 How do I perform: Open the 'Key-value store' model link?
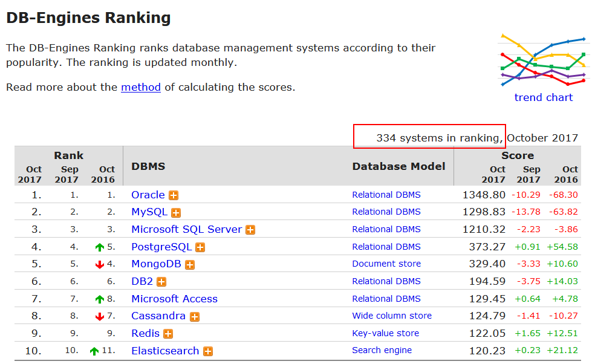[386, 333]
